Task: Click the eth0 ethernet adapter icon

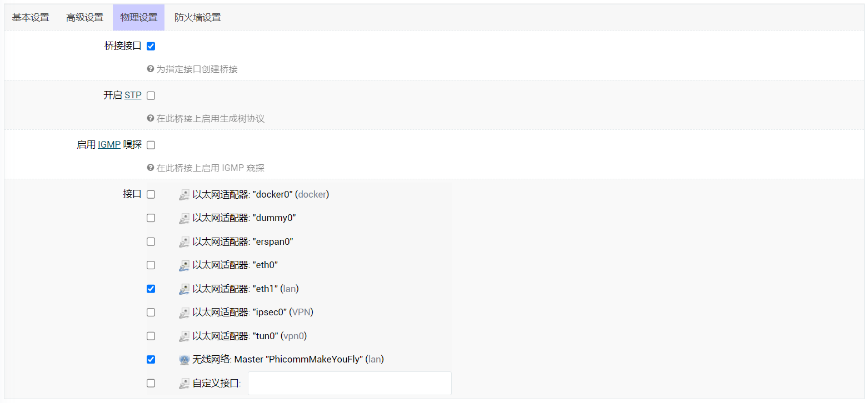Action: click(184, 265)
